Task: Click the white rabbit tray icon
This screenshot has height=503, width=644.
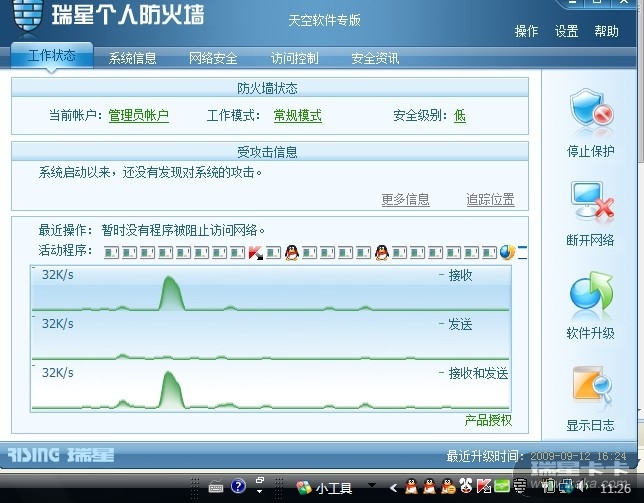Action: pyautogui.click(x=466, y=486)
